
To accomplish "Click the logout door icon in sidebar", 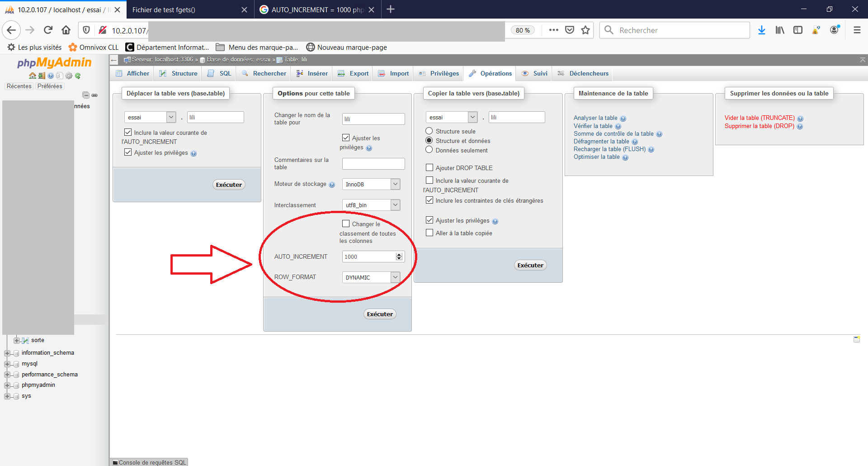I will [x=42, y=76].
